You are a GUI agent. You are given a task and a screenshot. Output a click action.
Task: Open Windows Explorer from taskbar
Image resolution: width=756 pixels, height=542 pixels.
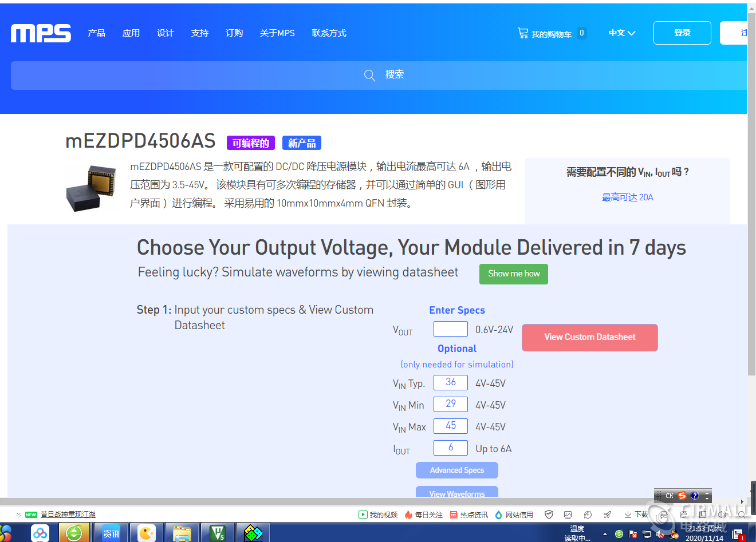(182, 533)
